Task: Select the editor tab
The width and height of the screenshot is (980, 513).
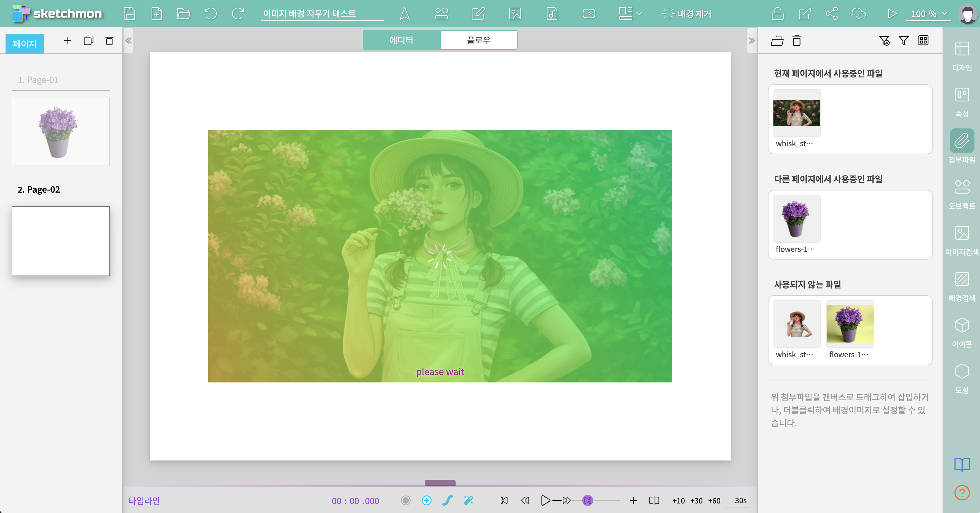Action: 401,40
